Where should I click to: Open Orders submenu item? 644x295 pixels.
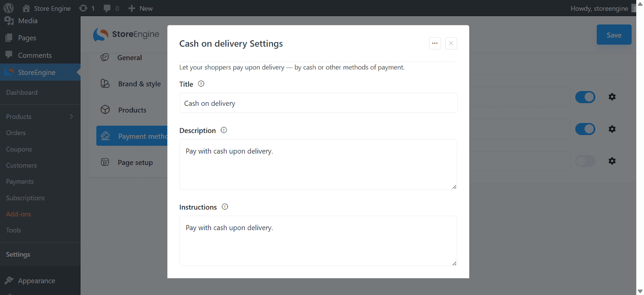tap(16, 133)
